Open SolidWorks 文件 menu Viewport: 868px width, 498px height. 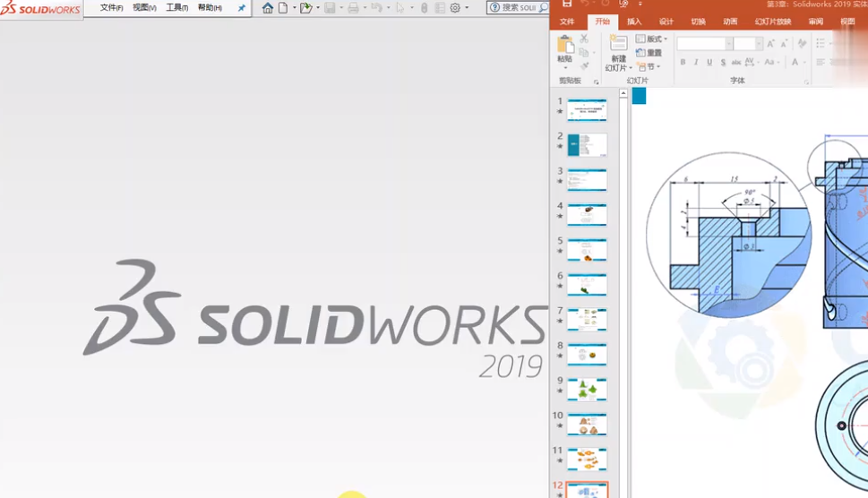click(x=111, y=8)
